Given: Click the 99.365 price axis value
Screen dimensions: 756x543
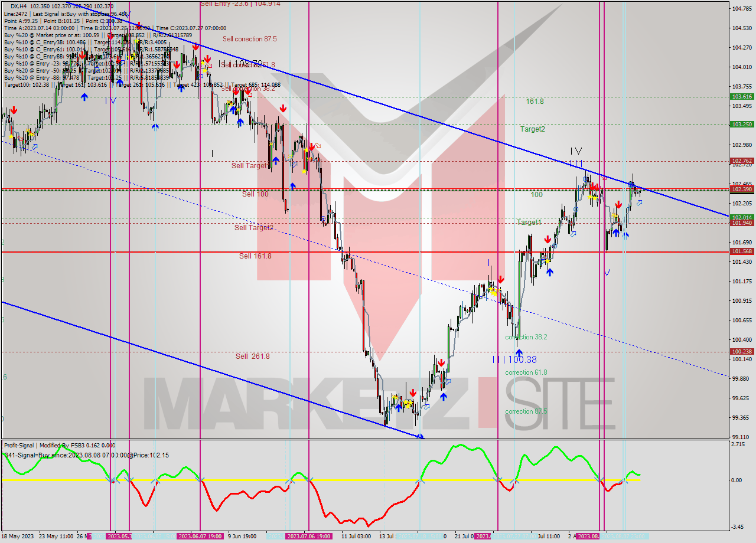Looking at the screenshot, I should (x=742, y=417).
